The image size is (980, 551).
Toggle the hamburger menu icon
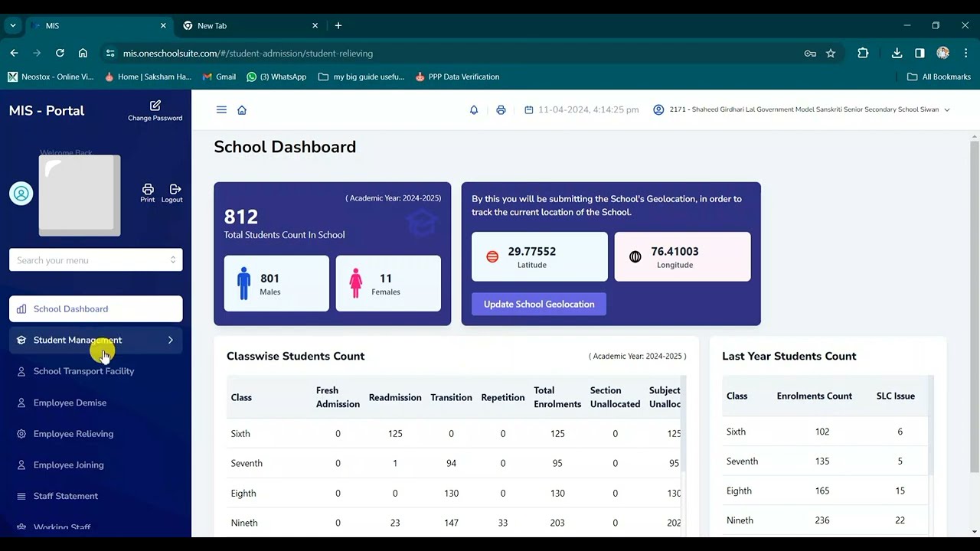(221, 110)
